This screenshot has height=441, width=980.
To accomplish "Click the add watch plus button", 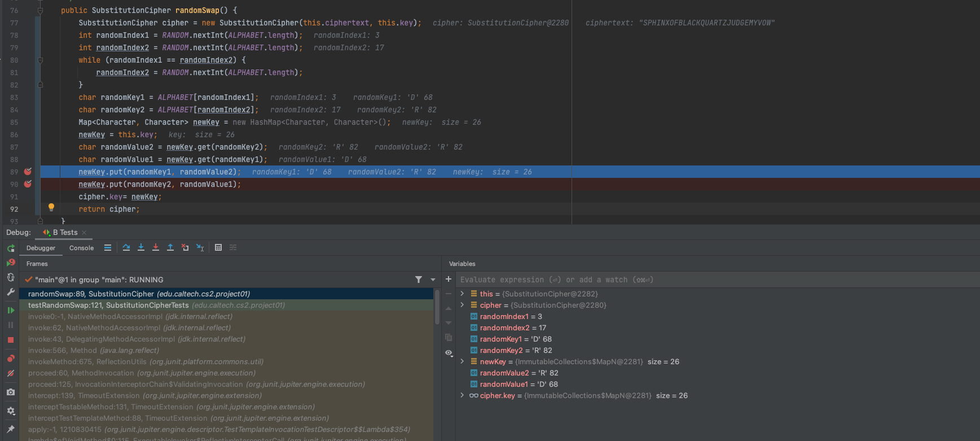I will tap(449, 279).
